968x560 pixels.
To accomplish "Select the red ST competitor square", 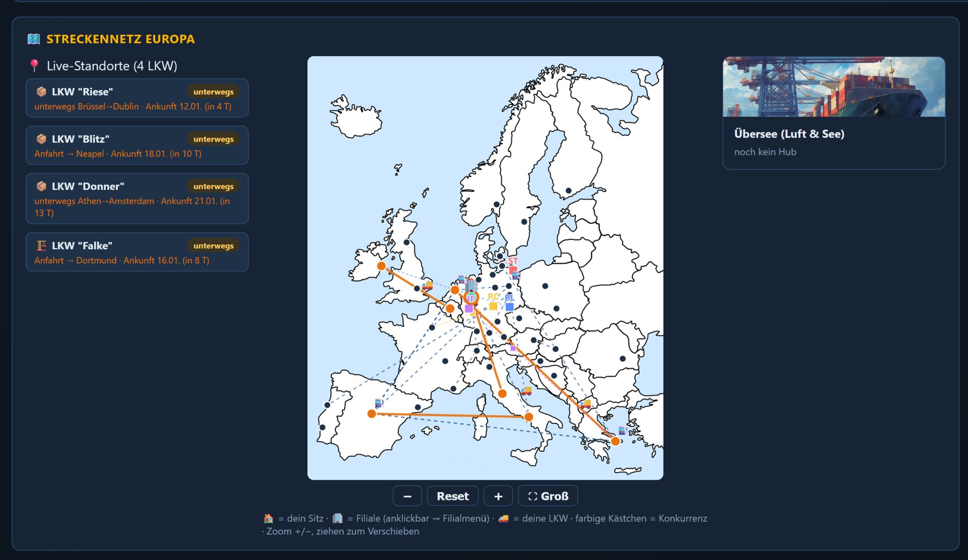I will pyautogui.click(x=513, y=270).
